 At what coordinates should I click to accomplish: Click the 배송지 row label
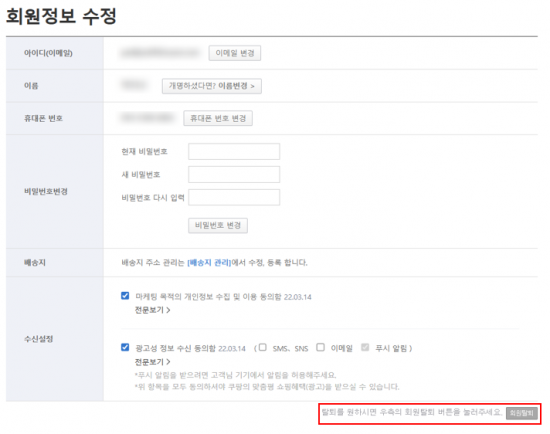[35, 263]
